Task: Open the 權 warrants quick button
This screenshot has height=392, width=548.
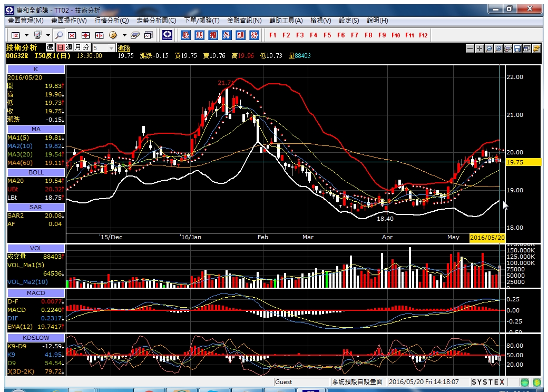Action: click(213, 35)
